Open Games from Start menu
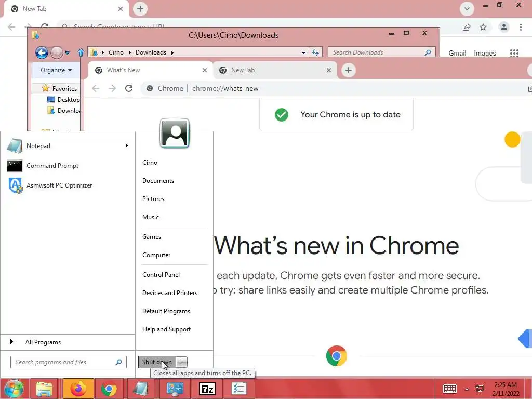Viewport: 532px width, 399px height. coord(152,237)
